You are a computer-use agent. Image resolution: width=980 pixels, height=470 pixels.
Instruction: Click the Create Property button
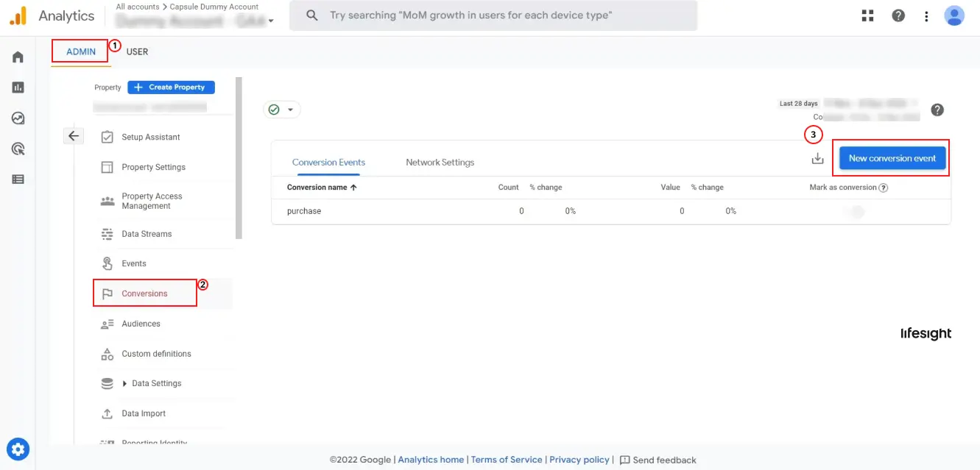[172, 87]
